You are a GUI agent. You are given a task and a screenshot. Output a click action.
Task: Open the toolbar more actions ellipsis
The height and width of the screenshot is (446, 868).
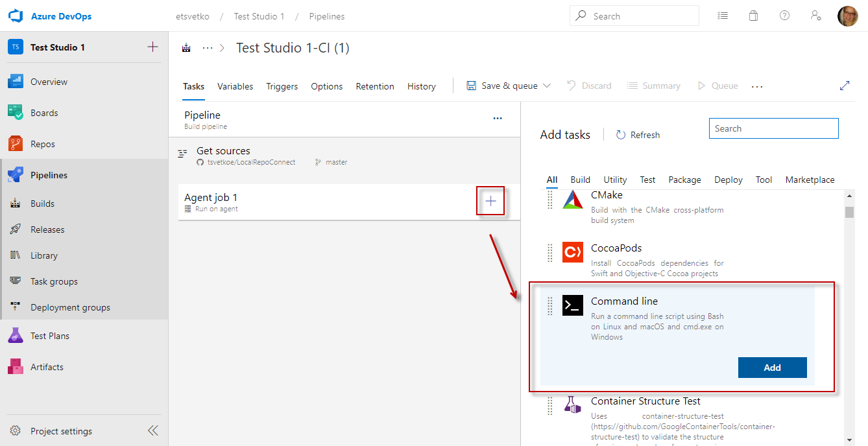coord(757,86)
